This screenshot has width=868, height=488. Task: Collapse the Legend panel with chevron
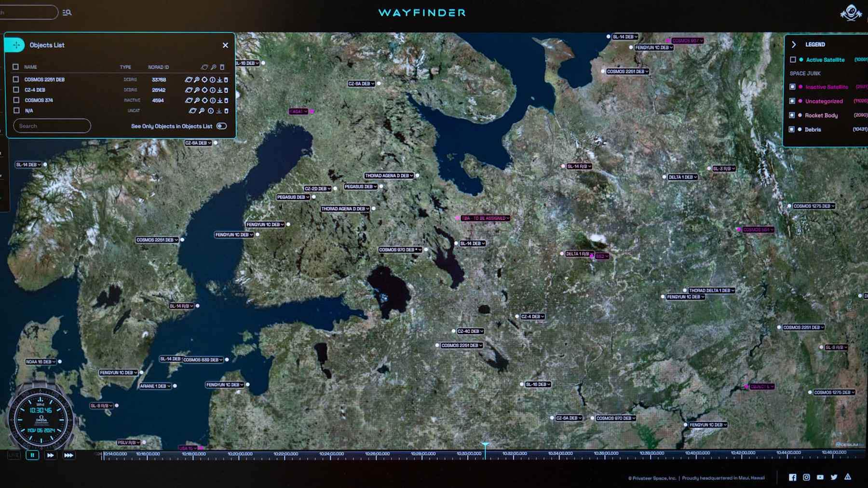point(794,44)
